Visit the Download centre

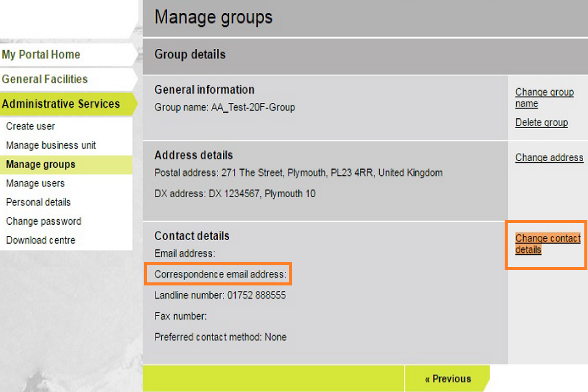pos(40,240)
